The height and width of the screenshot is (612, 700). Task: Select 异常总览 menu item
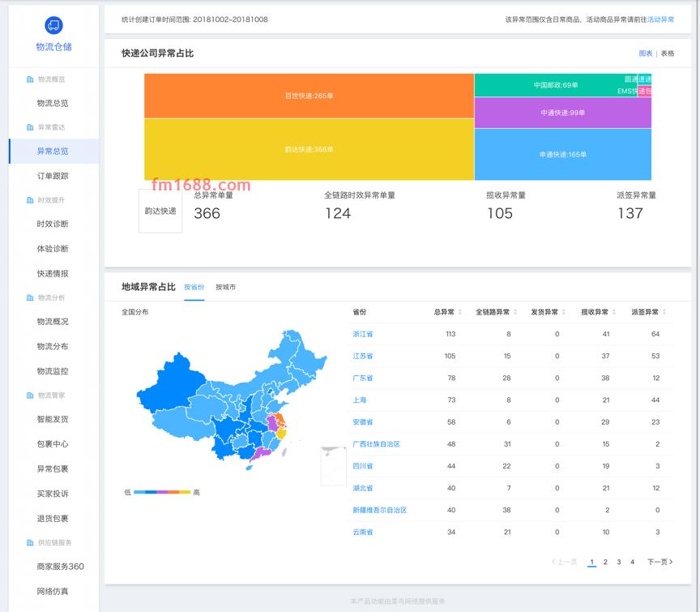point(53,152)
